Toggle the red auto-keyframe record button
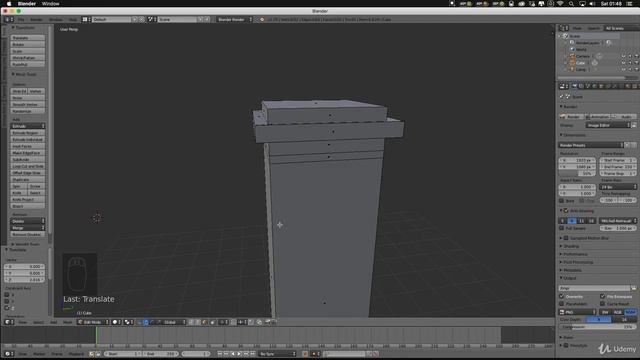This screenshot has width=640, height=360. tap(305, 354)
